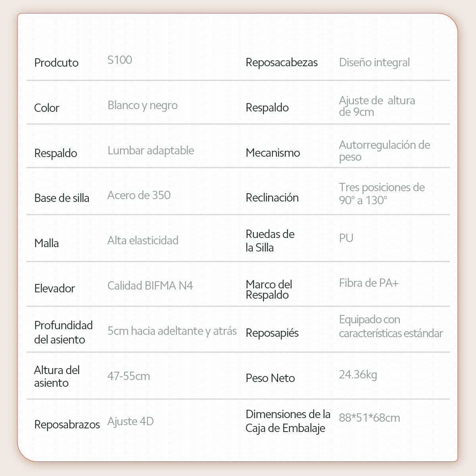Select the "Lumbar adaptable" text
This screenshot has width=476, height=476.
(151, 151)
